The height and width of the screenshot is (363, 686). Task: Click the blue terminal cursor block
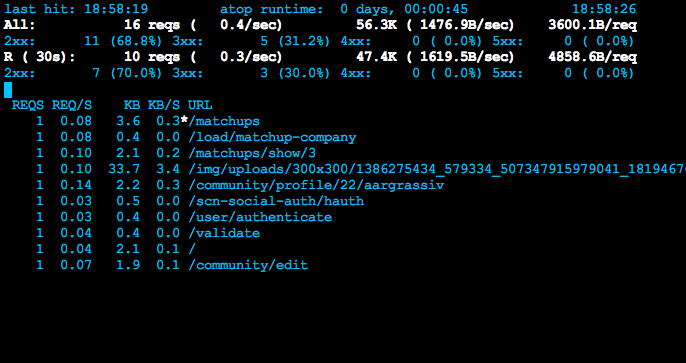8,90
